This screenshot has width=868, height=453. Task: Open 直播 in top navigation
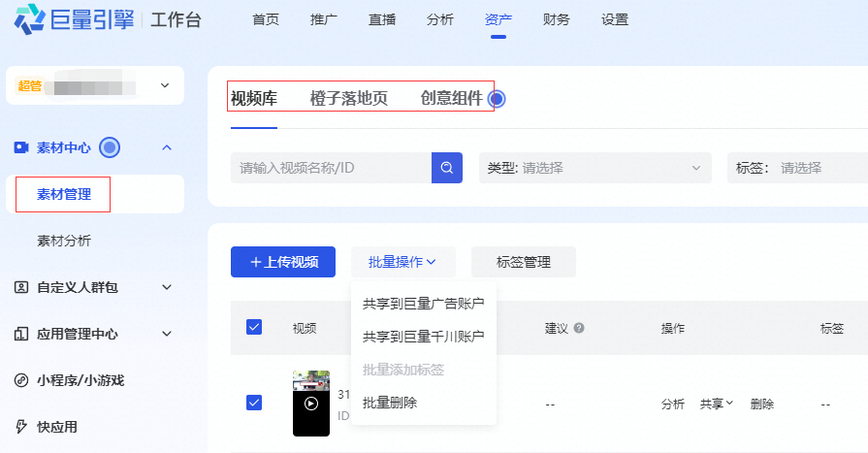[x=382, y=20]
